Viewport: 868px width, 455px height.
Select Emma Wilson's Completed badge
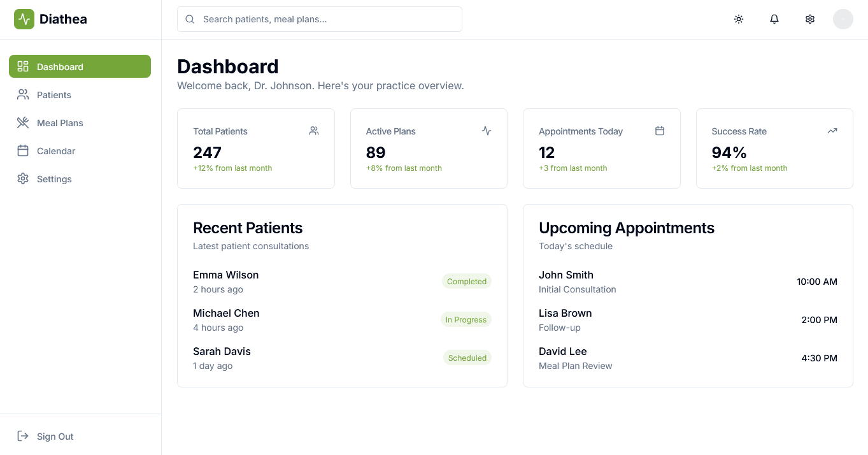point(467,281)
